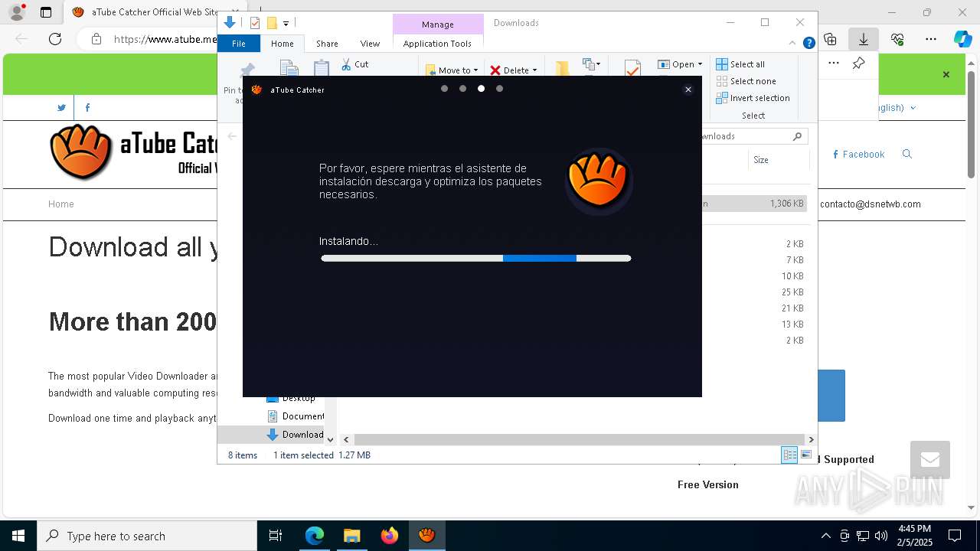Click Explorer search magnifier icon

coord(797,136)
